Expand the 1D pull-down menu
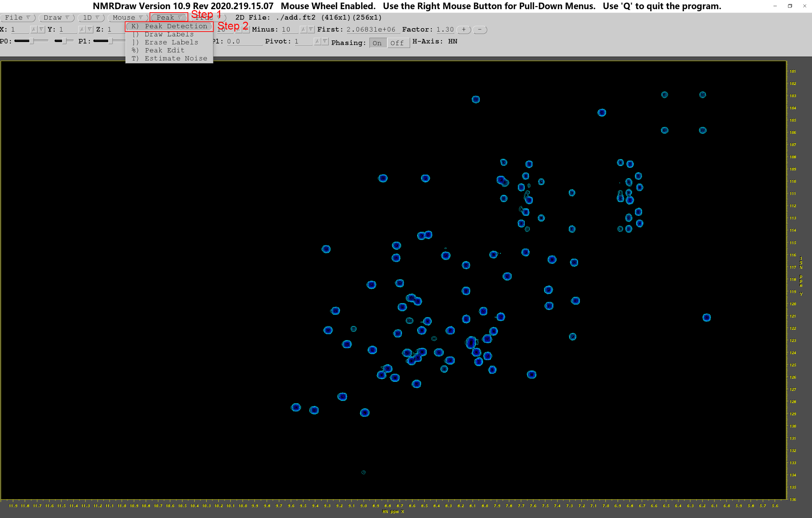 [91, 17]
